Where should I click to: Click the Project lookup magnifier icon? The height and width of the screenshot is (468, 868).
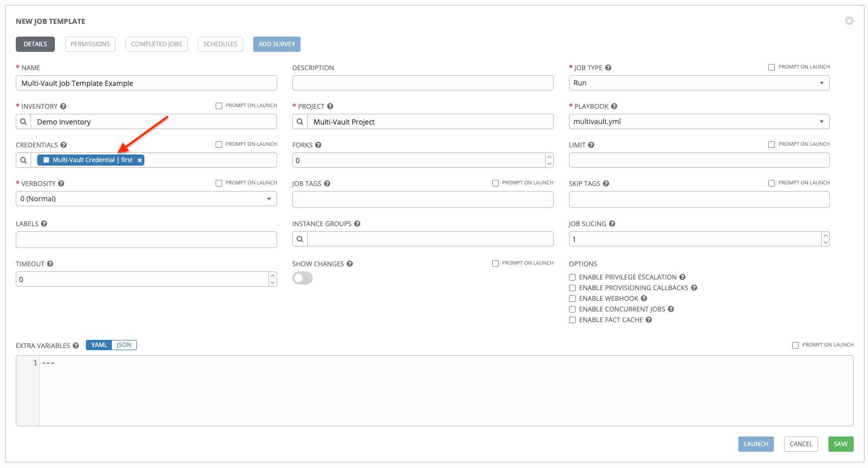point(300,122)
